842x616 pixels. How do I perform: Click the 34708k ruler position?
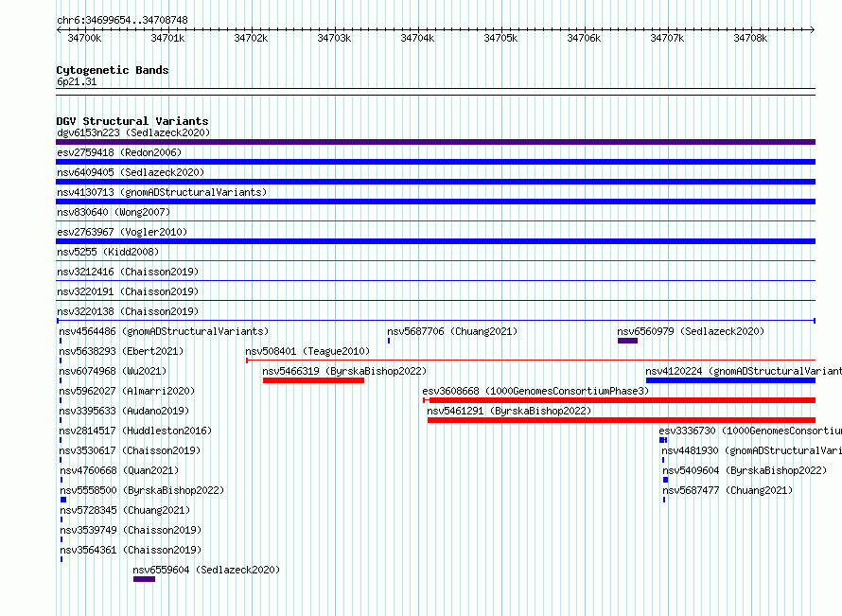[750, 38]
